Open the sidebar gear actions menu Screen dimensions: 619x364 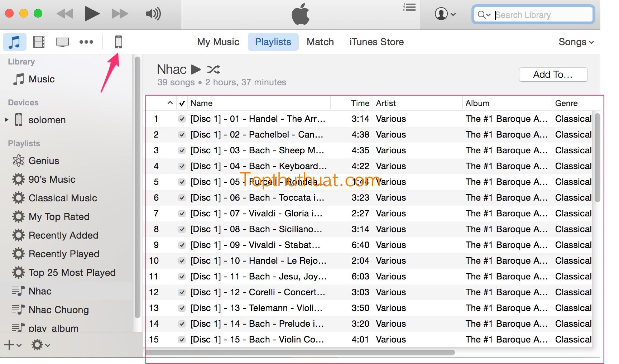coord(40,345)
